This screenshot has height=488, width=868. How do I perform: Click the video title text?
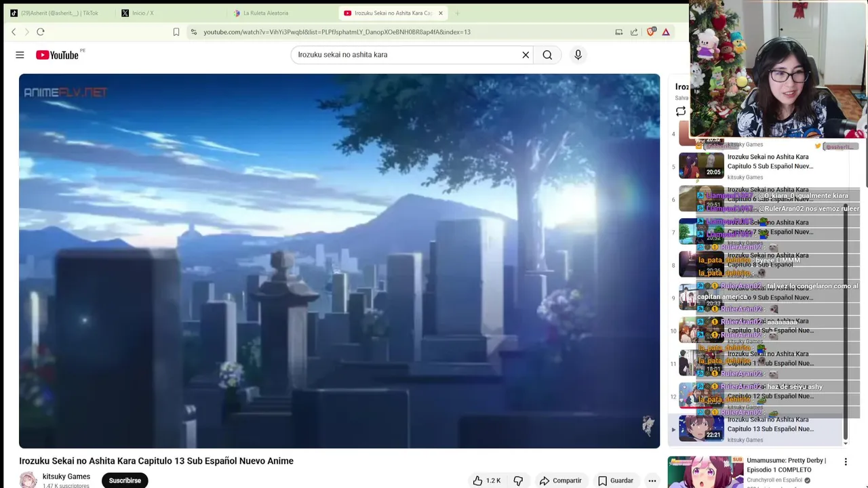[x=156, y=461]
